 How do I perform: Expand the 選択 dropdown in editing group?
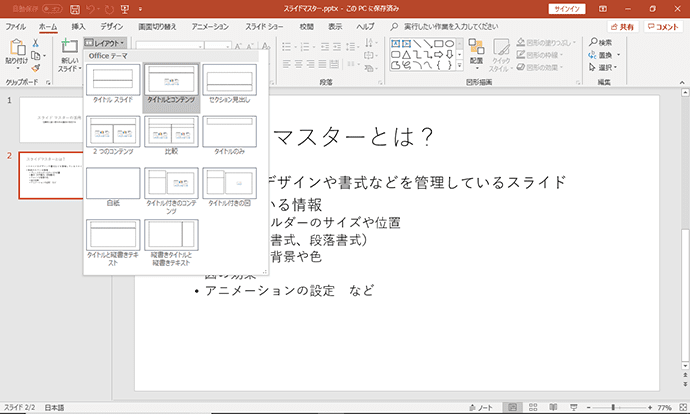[606, 68]
